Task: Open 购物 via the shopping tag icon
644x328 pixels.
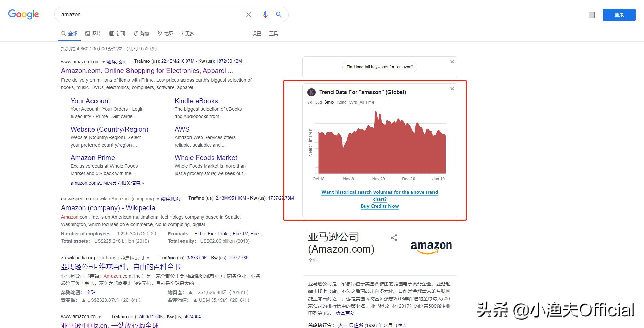Action: (x=141, y=33)
